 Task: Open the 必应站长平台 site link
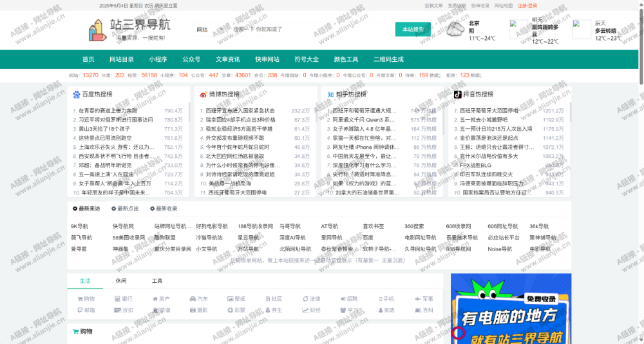504,238
